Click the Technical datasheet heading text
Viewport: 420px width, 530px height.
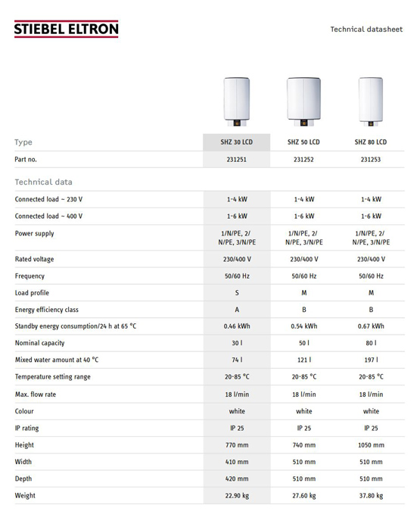[x=366, y=30]
